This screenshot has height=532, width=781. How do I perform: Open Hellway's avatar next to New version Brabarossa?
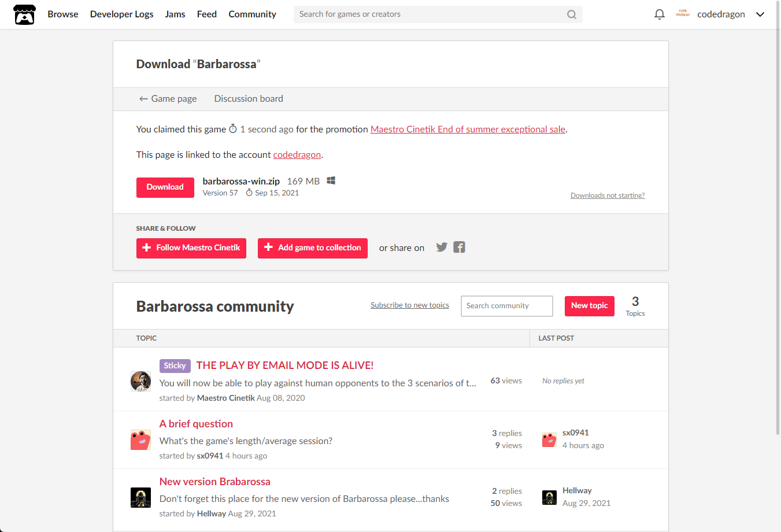[140, 497]
